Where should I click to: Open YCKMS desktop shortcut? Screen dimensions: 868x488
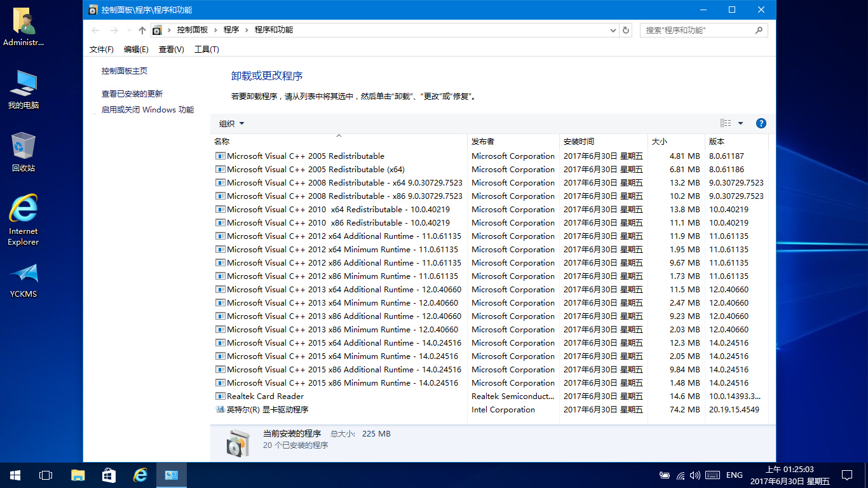pyautogui.click(x=24, y=280)
